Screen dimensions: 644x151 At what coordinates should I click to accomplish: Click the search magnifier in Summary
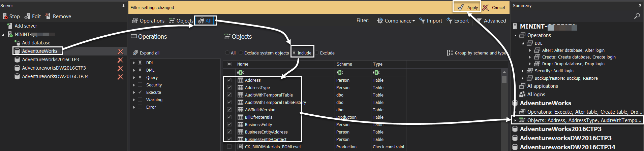point(637,16)
